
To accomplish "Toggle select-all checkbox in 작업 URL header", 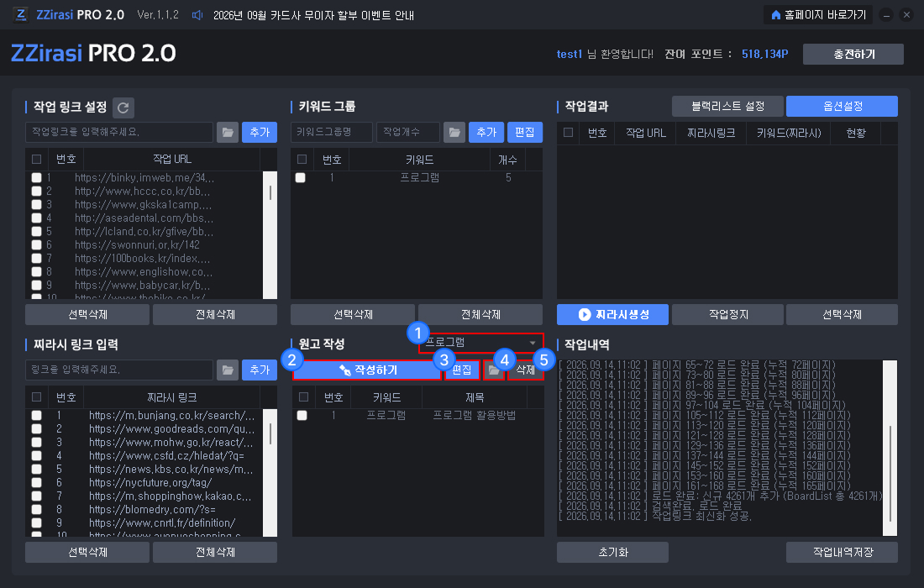I will coord(36,159).
